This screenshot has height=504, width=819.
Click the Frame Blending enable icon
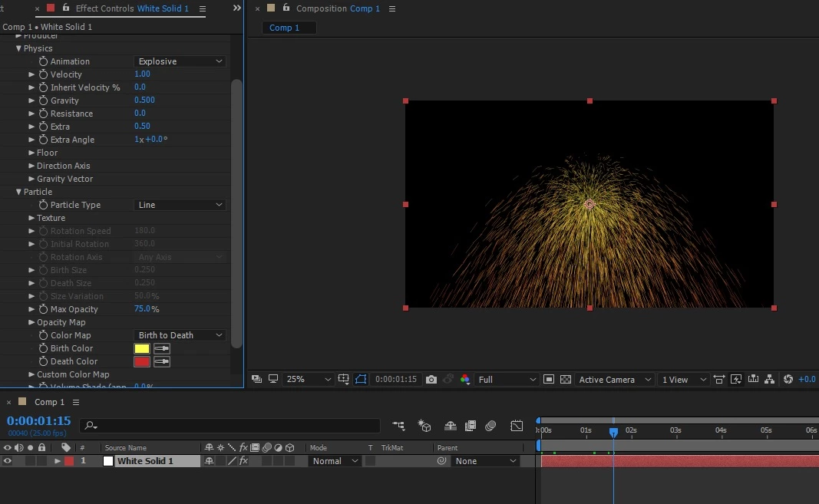(x=471, y=426)
